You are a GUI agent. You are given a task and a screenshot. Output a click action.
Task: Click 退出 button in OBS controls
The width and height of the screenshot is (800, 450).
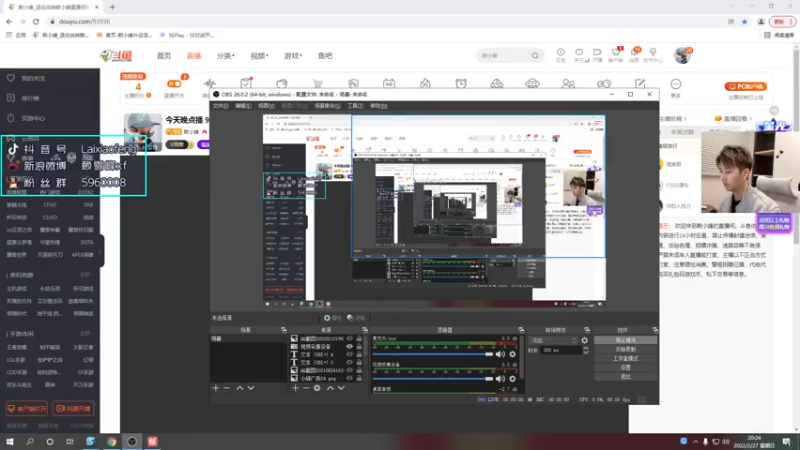[626, 377]
